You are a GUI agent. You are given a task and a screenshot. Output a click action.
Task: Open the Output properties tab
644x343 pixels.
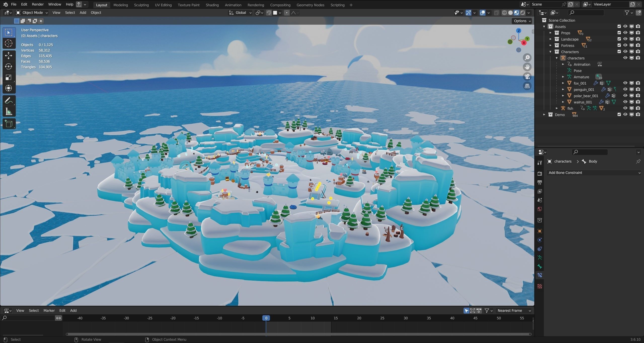coord(540,182)
